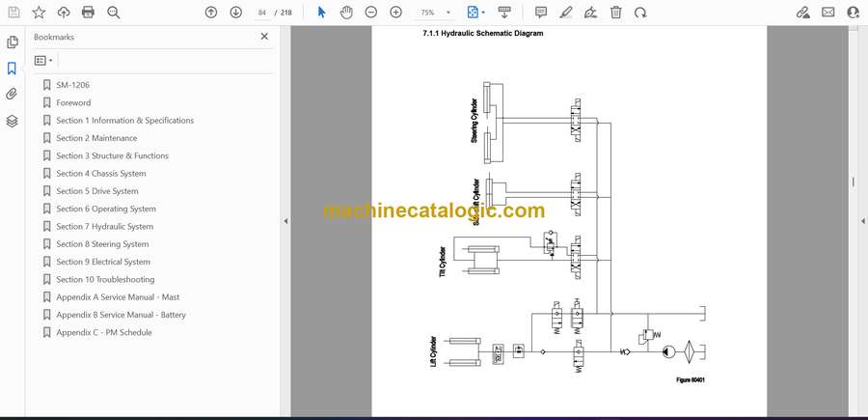Go to next page arrow
Viewport: 868px width, 420px height.
coord(236,13)
